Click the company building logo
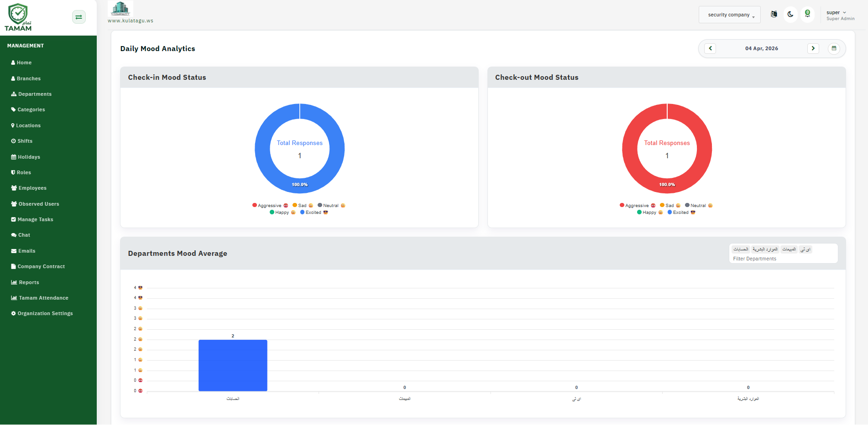Screen dimensions: 868x425 coord(120,9)
